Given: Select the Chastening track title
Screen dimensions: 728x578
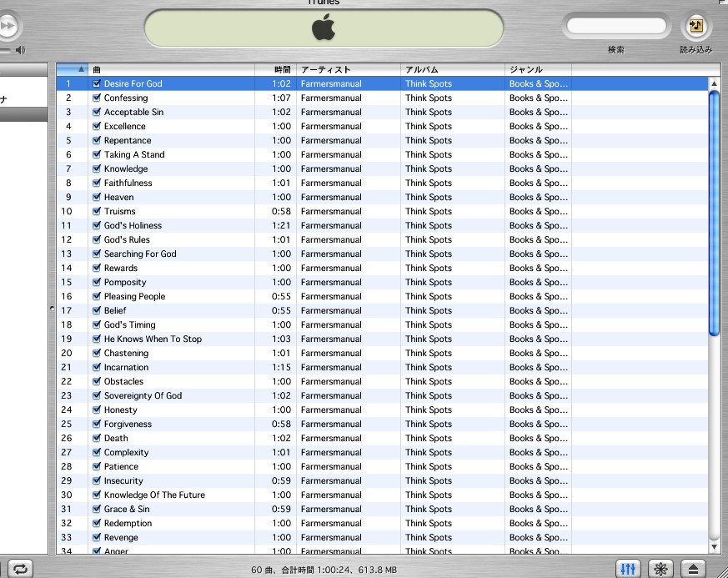Looking at the screenshot, I should [x=126, y=353].
